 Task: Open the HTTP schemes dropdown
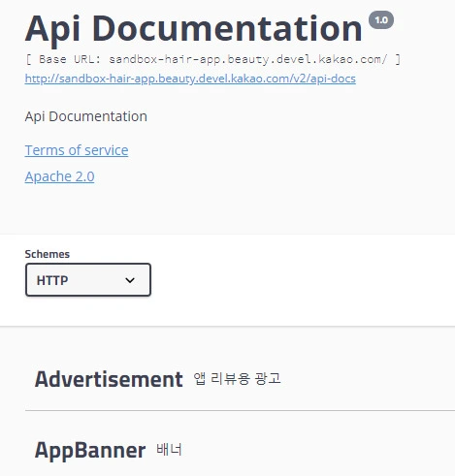coord(88,280)
